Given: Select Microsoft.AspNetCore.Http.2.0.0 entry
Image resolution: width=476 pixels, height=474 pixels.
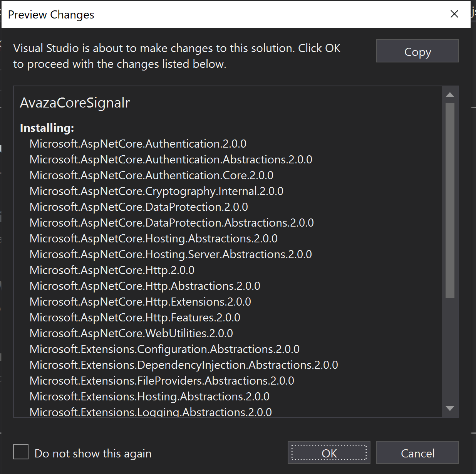Looking at the screenshot, I should point(112,270).
